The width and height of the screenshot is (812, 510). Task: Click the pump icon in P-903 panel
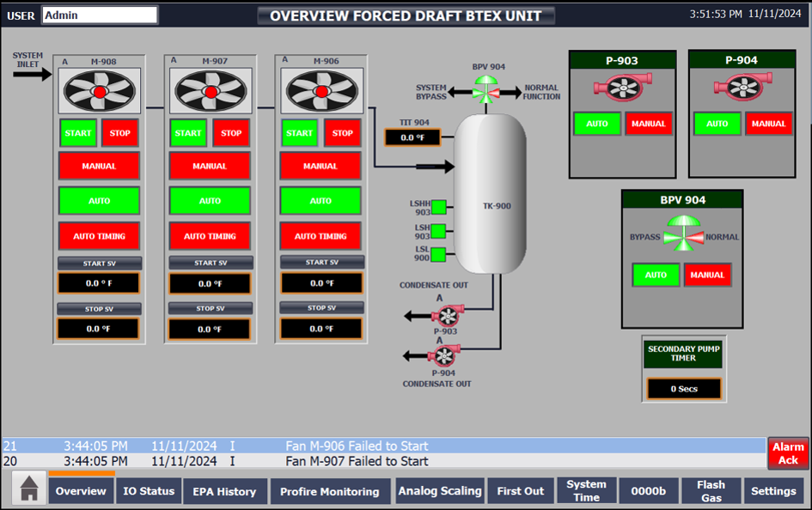coord(622,88)
